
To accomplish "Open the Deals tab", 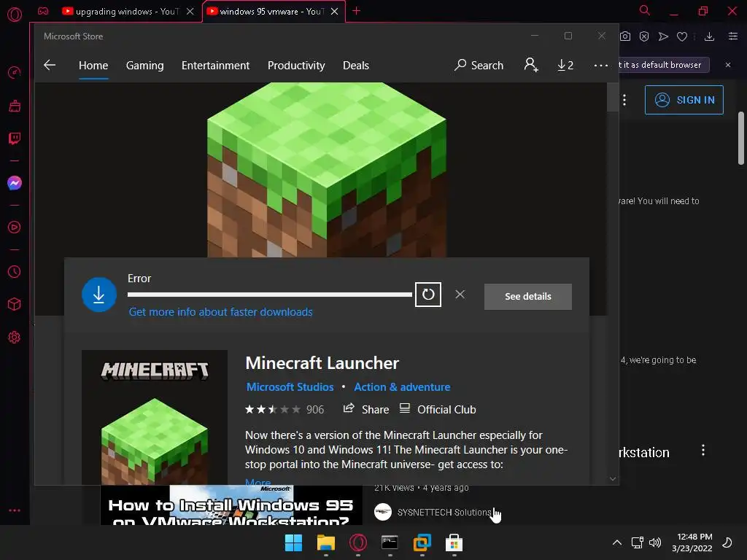I will coord(356,65).
